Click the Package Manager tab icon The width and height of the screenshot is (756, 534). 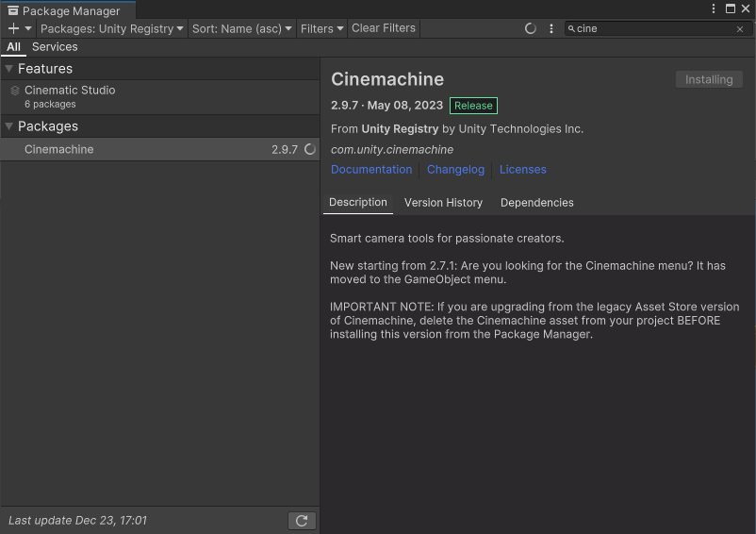point(13,10)
